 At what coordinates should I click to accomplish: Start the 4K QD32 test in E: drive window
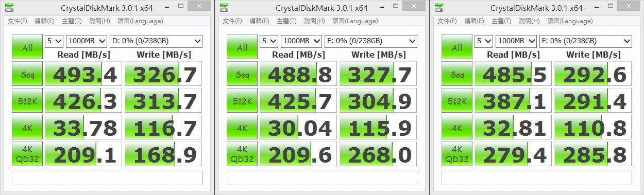click(242, 154)
